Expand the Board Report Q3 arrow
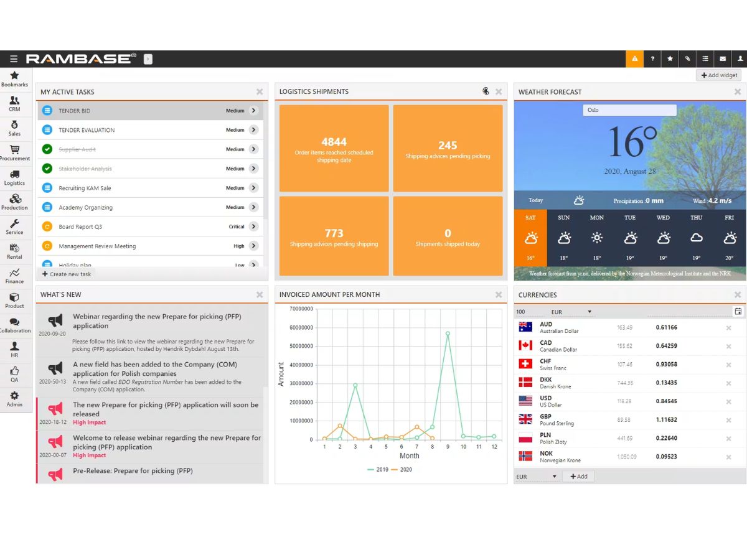 click(253, 226)
